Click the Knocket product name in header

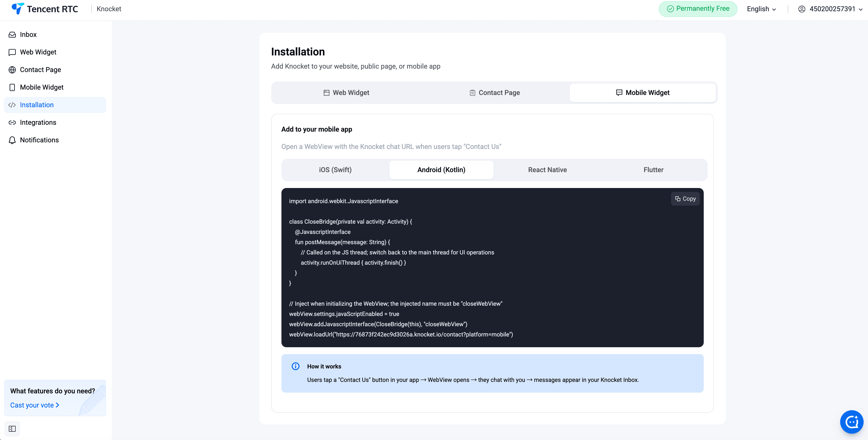[x=109, y=9]
